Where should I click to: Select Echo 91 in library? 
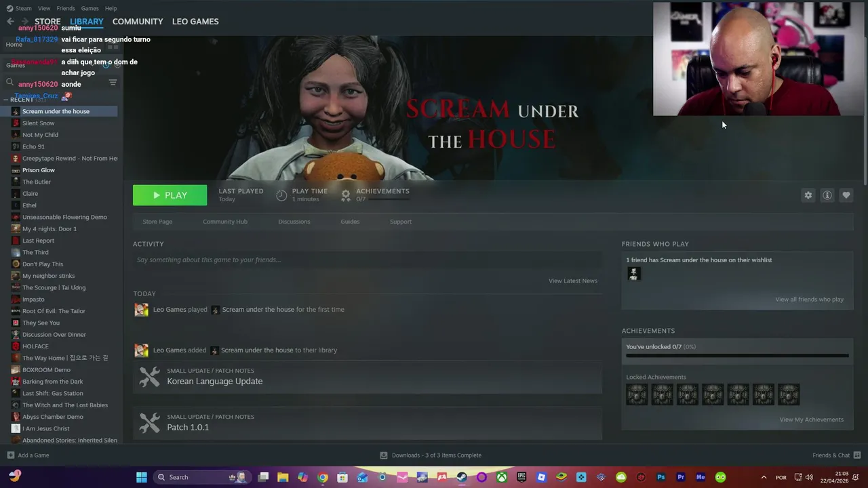click(x=33, y=146)
